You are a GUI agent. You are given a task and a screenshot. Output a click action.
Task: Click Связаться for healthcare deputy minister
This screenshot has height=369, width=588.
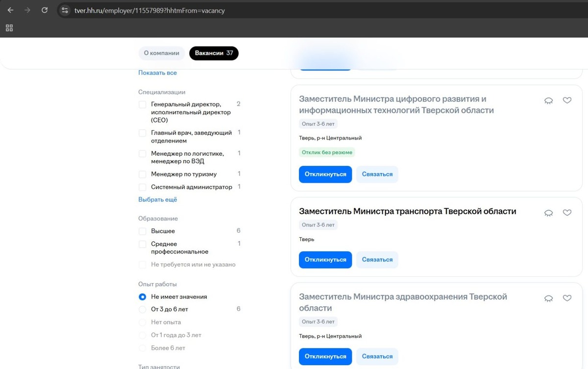(377, 357)
